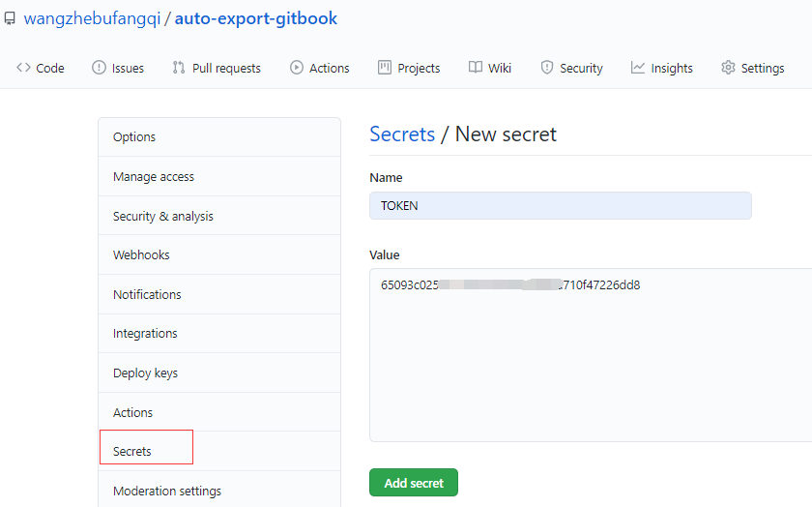Select Notifications in the sidebar
The image size is (812, 507).
point(219,294)
